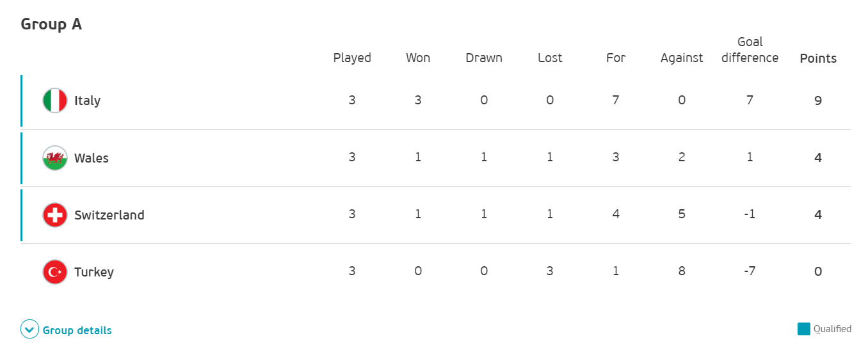The height and width of the screenshot is (359, 868).
Task: Click the Group details chevron icon
Action: 30,330
